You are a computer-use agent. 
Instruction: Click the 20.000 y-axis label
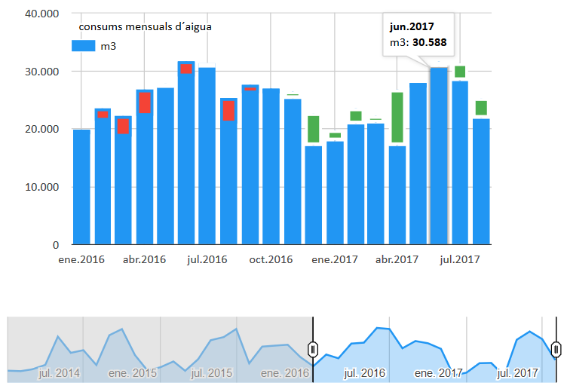41,129
